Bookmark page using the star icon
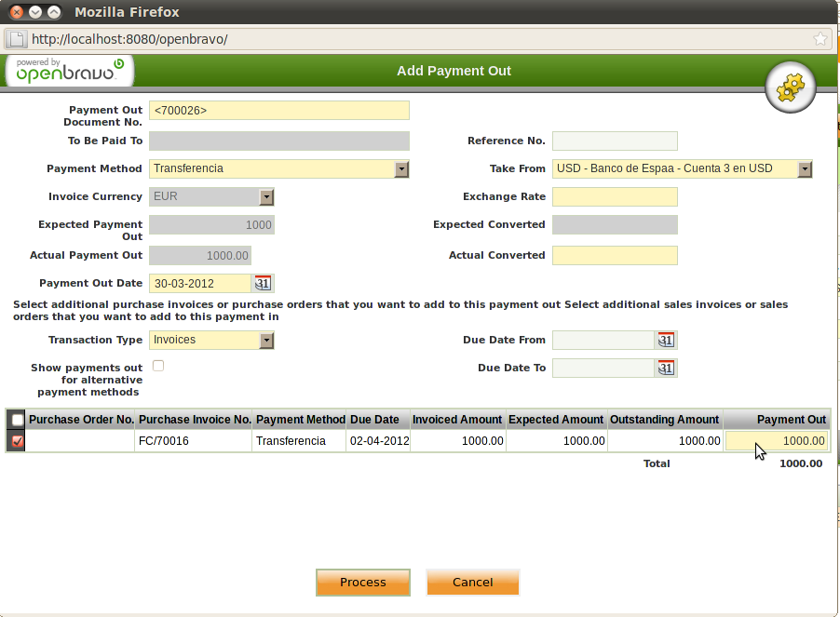 [820, 39]
